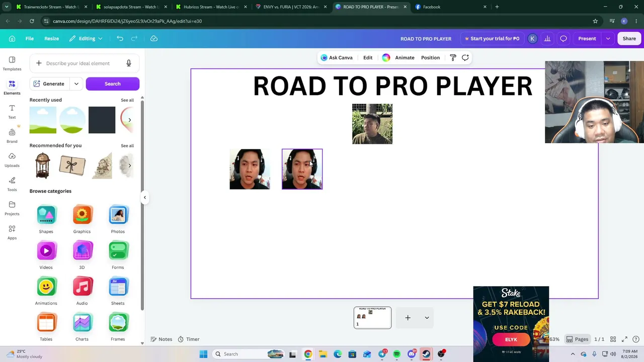Click the Share button
Image resolution: width=644 pixels, height=362 pixels.
(x=629, y=39)
